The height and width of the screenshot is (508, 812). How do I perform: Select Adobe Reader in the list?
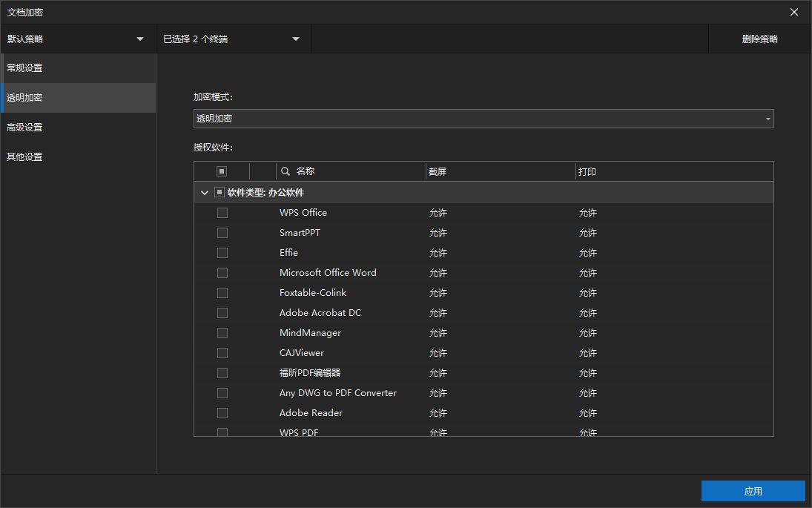pos(311,413)
